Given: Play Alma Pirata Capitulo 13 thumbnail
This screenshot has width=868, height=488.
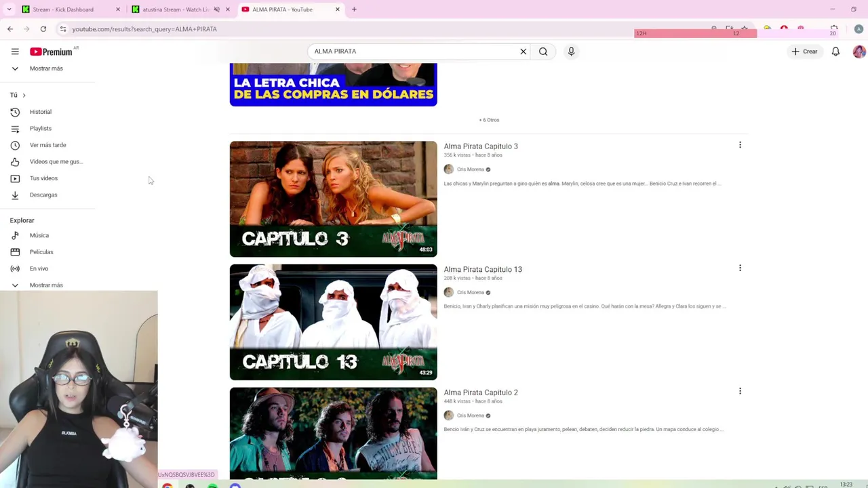Looking at the screenshot, I should 333,322.
